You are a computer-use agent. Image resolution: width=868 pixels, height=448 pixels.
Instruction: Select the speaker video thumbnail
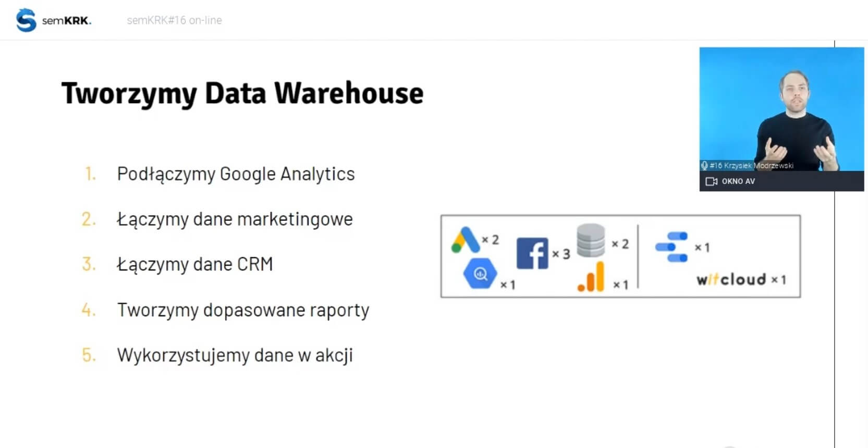[x=781, y=109]
